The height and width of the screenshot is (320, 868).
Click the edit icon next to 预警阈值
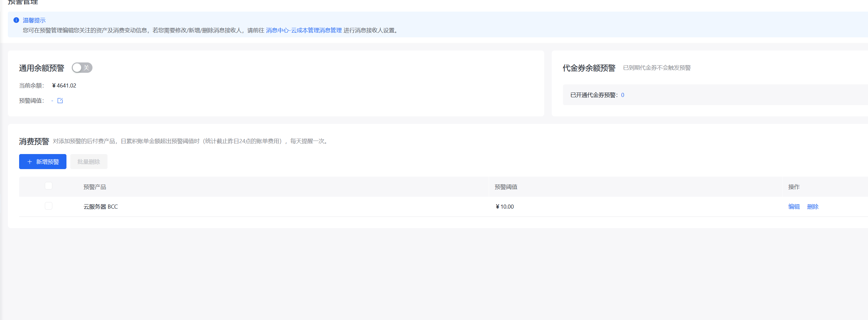pos(60,100)
